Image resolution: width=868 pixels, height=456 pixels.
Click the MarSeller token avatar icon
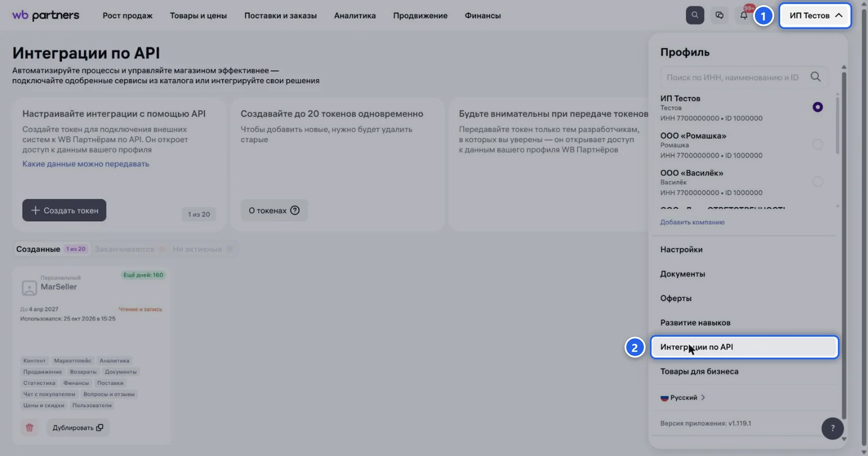pyautogui.click(x=29, y=287)
